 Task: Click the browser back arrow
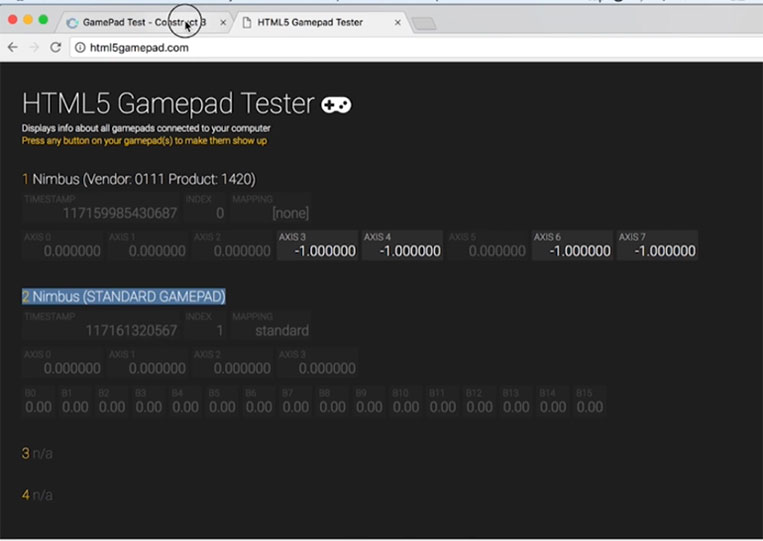[13, 47]
